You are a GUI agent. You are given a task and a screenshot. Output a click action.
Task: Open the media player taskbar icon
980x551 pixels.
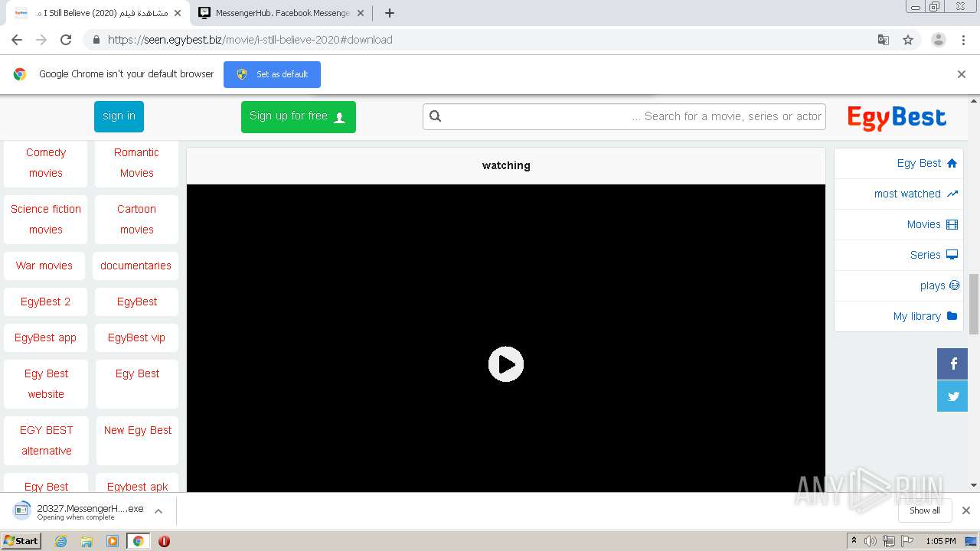113,541
